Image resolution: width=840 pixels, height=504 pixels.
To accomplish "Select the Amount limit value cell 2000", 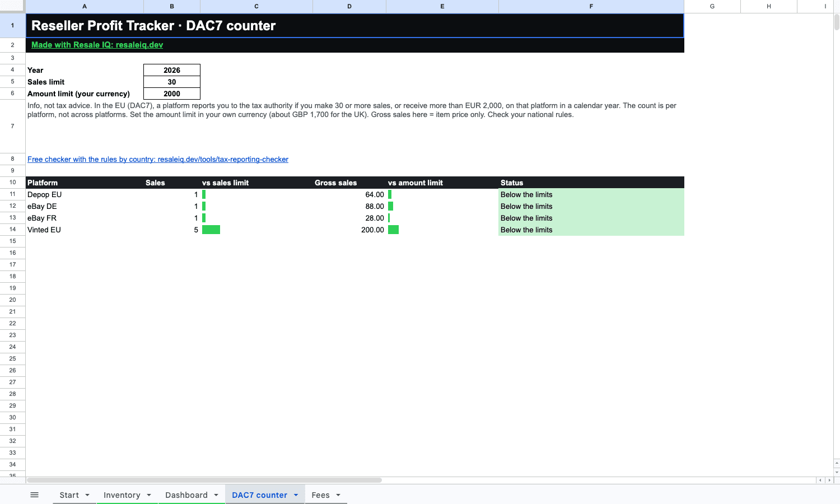I will tap(172, 94).
